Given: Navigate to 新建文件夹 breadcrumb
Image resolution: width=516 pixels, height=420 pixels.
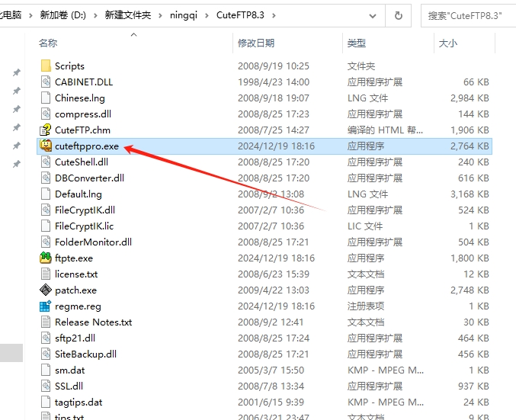Looking at the screenshot, I should [128, 15].
